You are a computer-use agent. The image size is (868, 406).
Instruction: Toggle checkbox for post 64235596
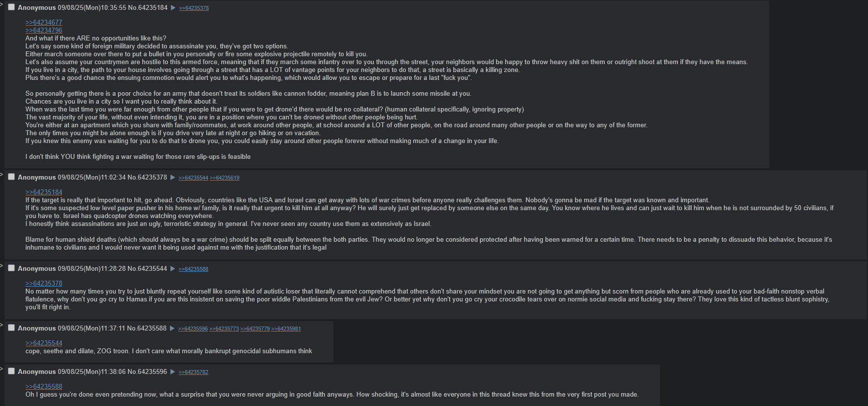click(11, 371)
